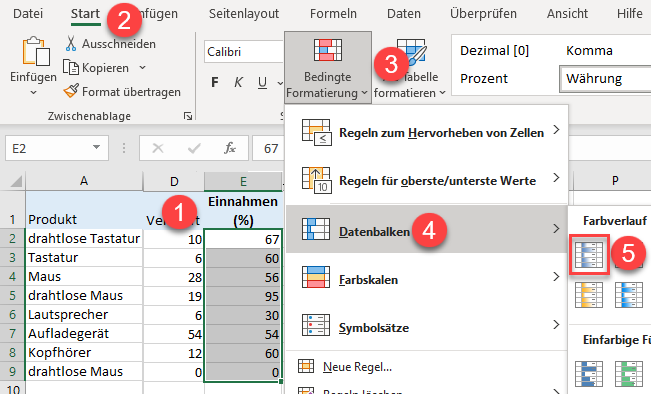The image size is (651, 394).
Task: Expand the Kopieren dropdown arrow
Action: tap(142, 67)
